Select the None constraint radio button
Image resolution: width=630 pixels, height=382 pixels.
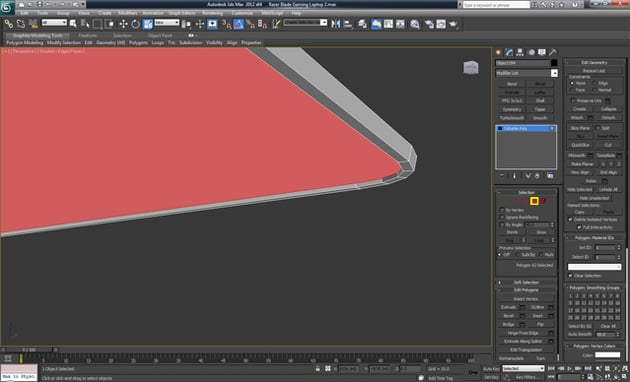pyautogui.click(x=572, y=83)
